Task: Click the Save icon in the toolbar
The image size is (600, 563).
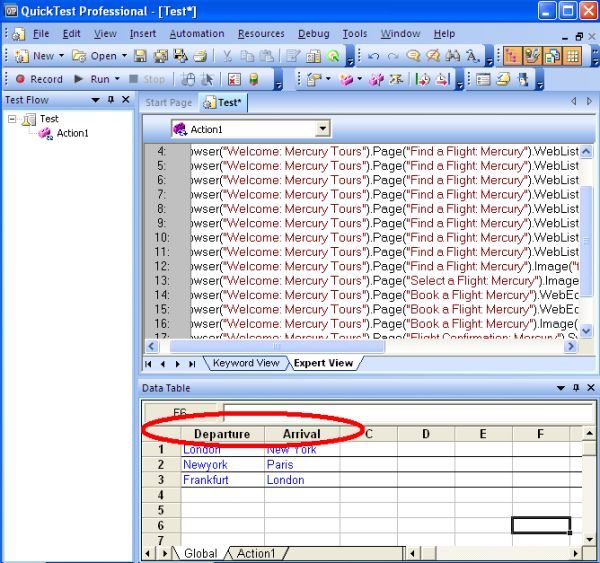Action: tap(140, 56)
